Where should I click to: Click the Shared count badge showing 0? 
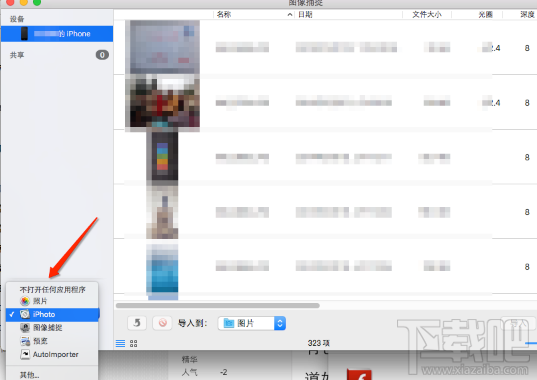pos(102,55)
